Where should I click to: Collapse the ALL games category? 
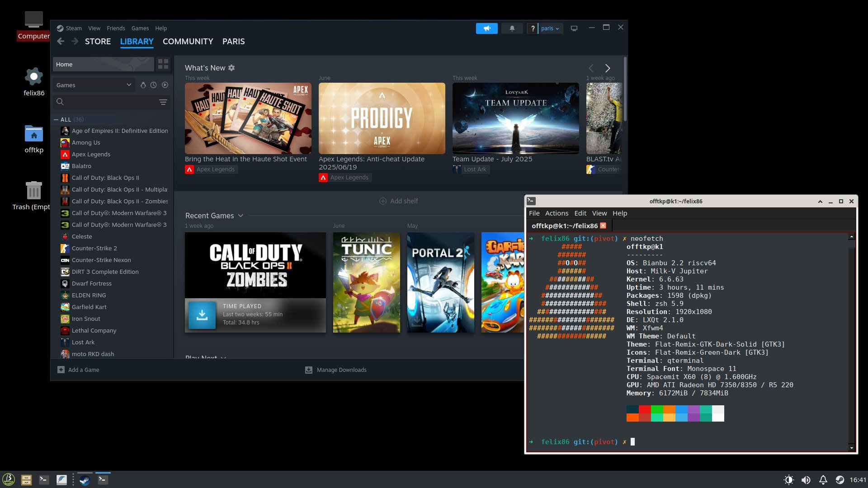[x=56, y=120]
